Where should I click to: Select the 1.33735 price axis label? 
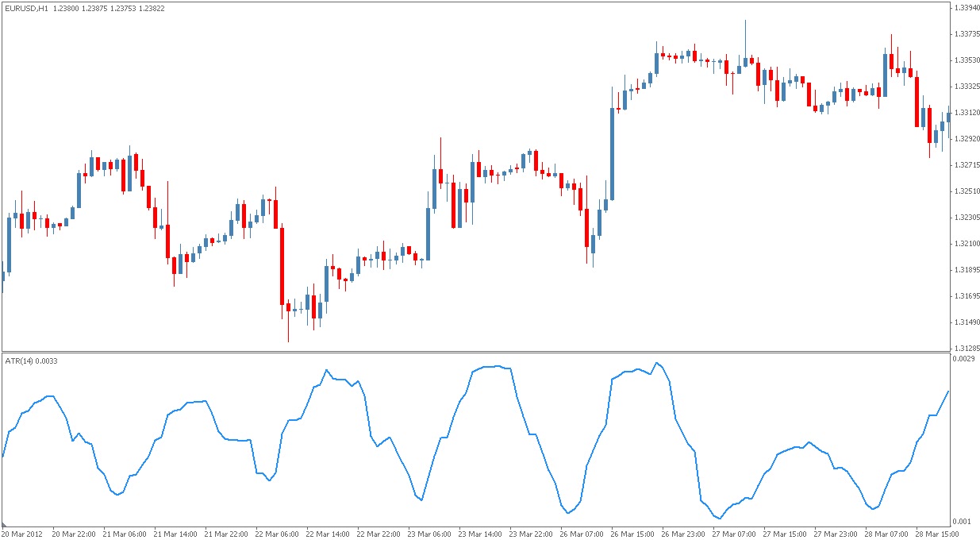tap(966, 34)
